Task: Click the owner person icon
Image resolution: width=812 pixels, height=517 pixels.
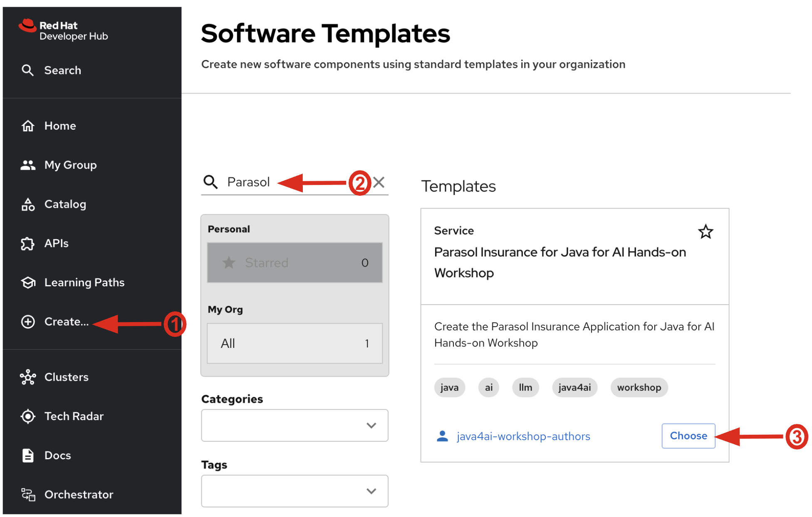Action: click(442, 436)
